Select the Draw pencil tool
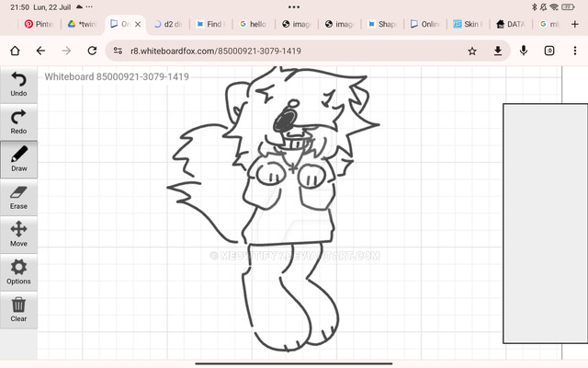The width and height of the screenshot is (588, 368). pos(18,159)
